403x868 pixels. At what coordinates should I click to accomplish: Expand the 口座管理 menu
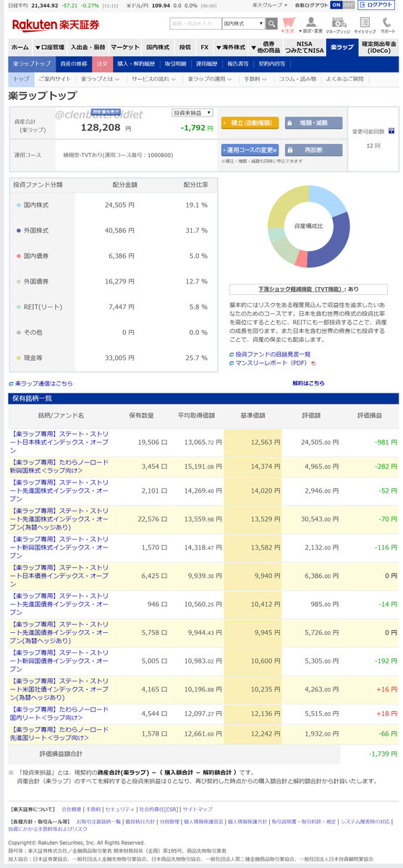click(50, 47)
